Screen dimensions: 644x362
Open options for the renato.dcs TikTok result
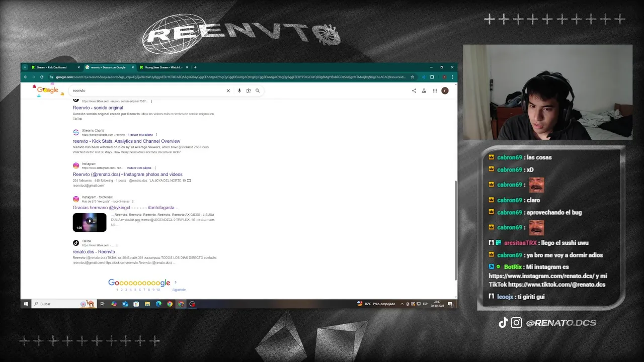point(117,245)
